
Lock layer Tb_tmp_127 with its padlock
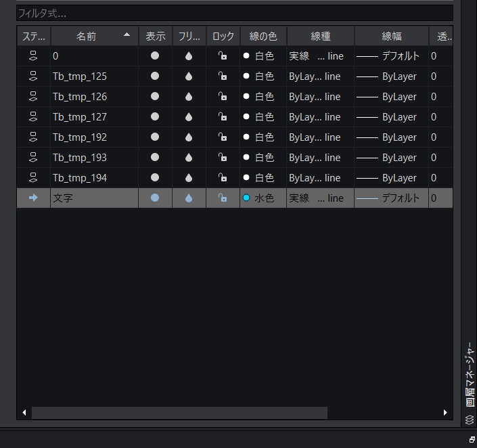click(223, 116)
